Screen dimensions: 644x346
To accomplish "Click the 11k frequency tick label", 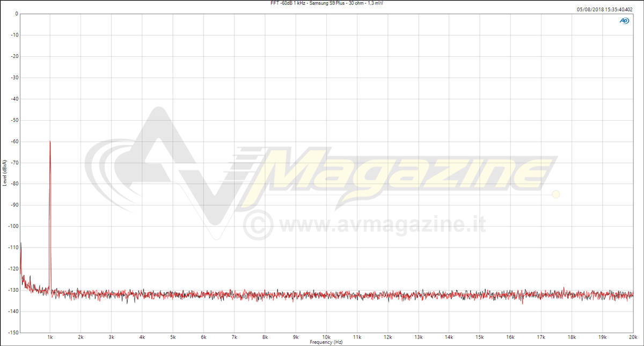I will click(357, 337).
